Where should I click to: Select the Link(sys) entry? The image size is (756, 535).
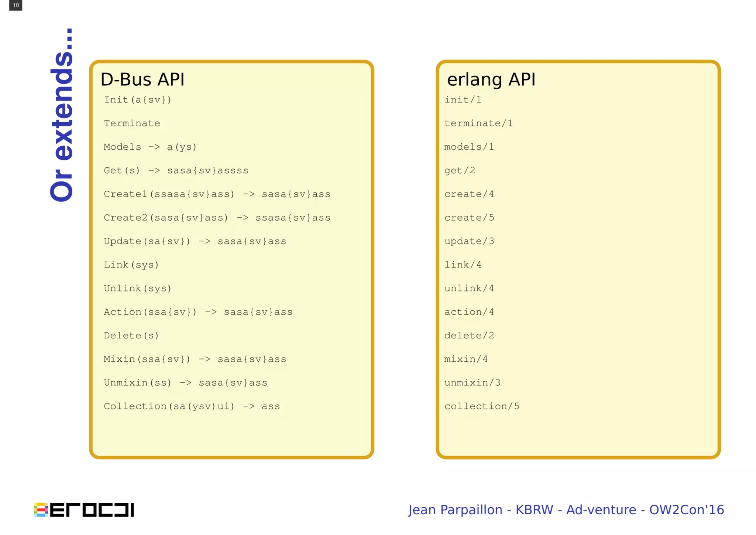pyautogui.click(x=131, y=265)
